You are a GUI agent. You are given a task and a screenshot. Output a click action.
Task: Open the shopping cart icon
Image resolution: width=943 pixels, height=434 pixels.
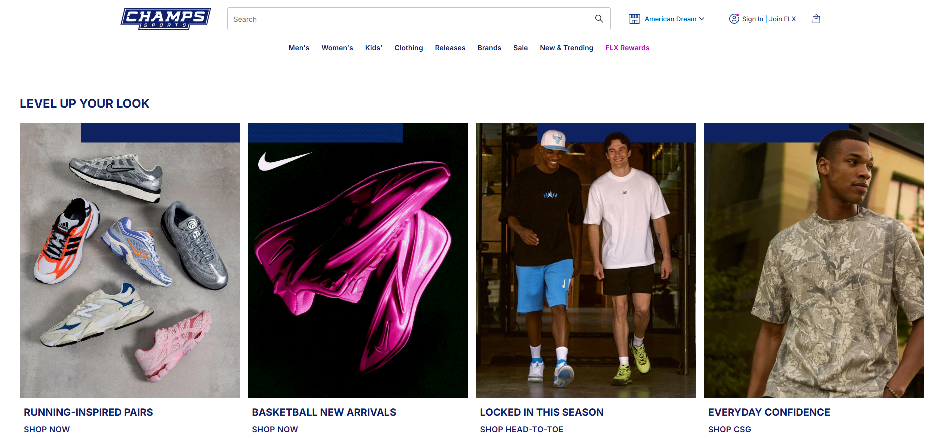[816, 19]
